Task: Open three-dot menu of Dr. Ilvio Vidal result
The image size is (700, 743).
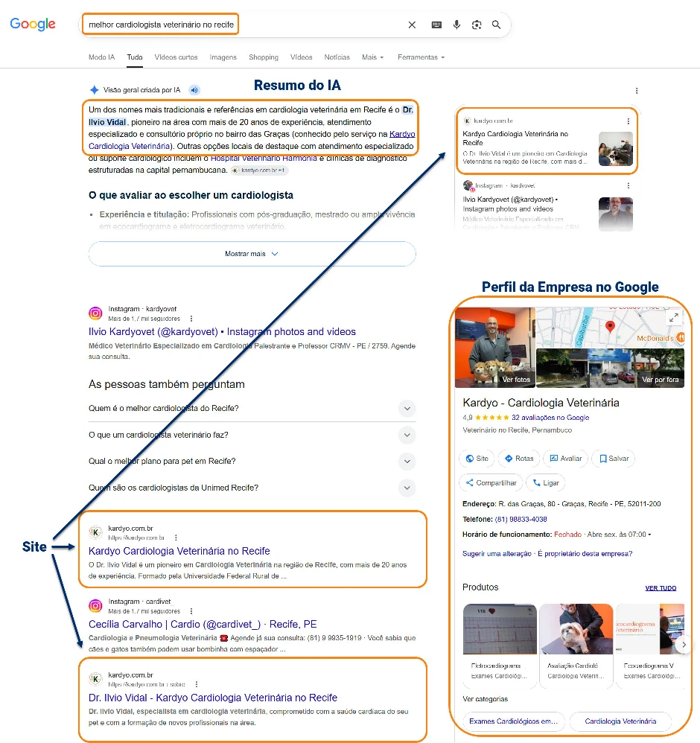Action: coord(196,684)
